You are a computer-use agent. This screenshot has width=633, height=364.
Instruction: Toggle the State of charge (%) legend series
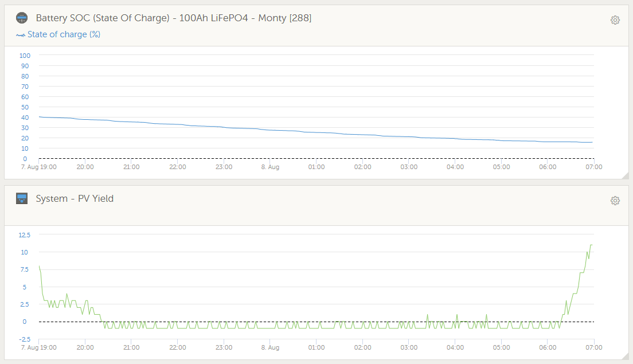(x=64, y=34)
